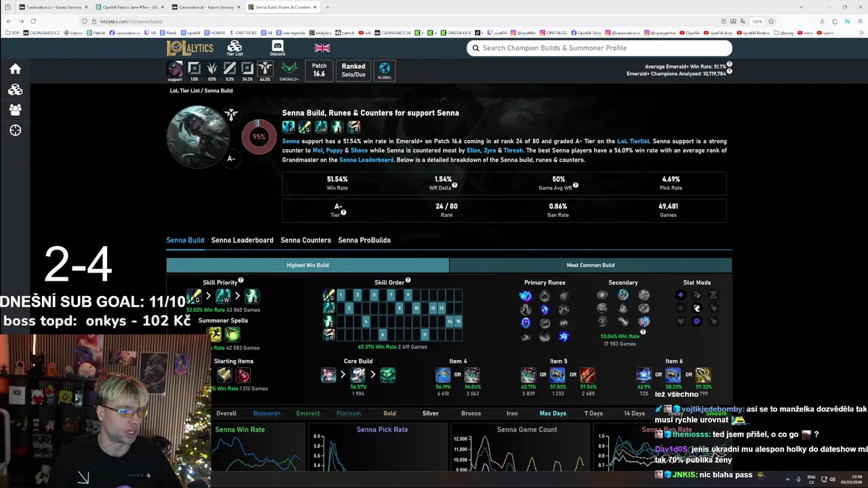Click the home icon in left sidebar
Viewport: 868px width, 488px height.
[x=15, y=69]
